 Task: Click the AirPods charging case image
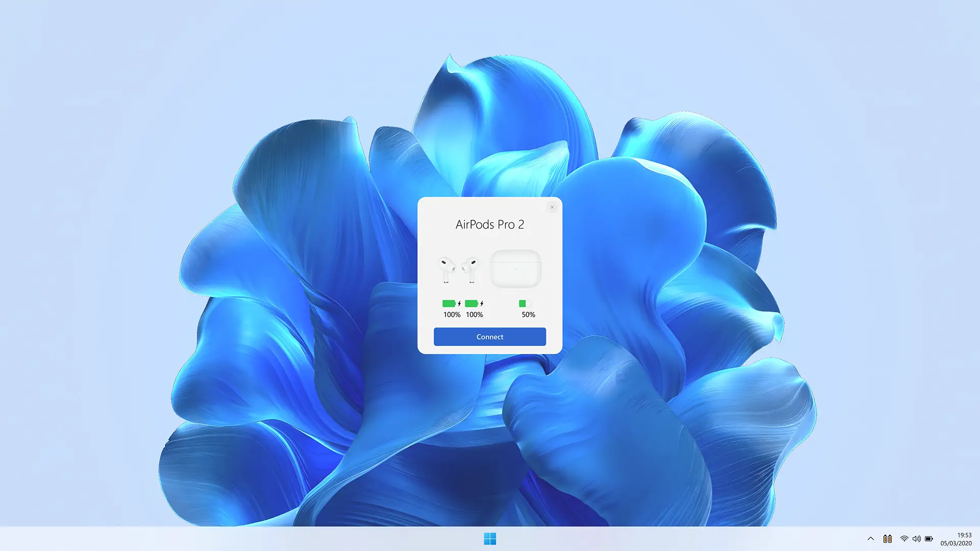tap(516, 268)
